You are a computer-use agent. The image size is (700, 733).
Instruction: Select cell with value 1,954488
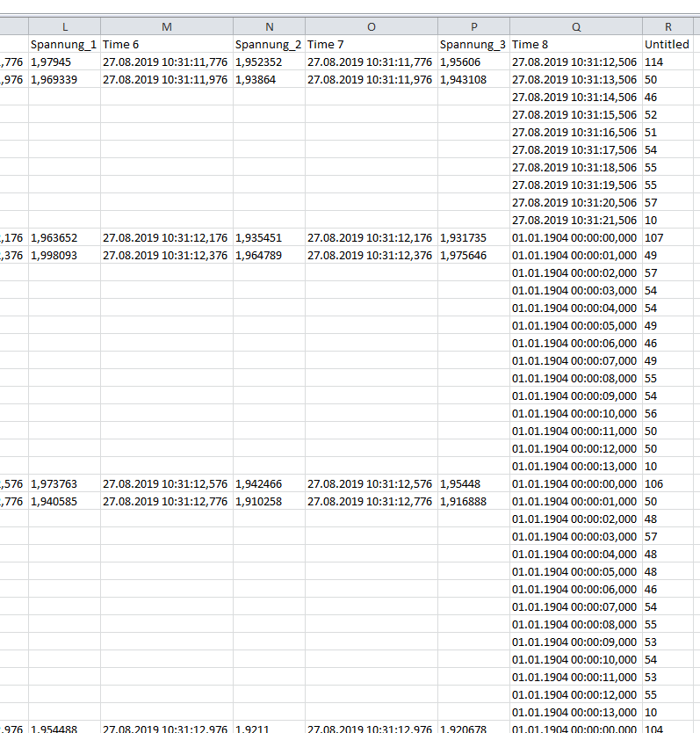click(x=64, y=729)
